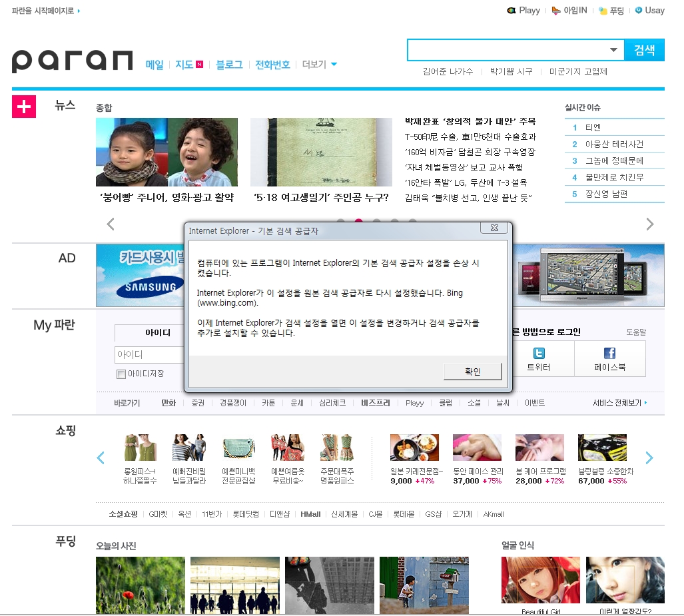Open the 5·18 여고생일기 notebook thumbnail
684x616 pixels.
click(321, 153)
